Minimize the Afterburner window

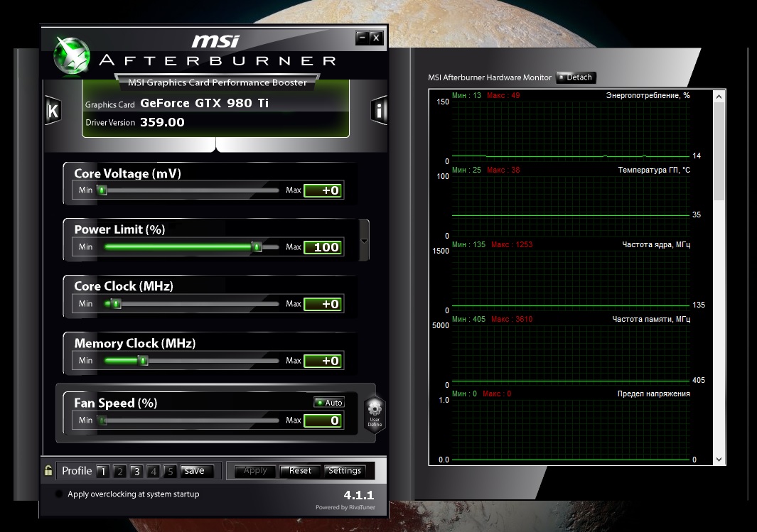362,38
